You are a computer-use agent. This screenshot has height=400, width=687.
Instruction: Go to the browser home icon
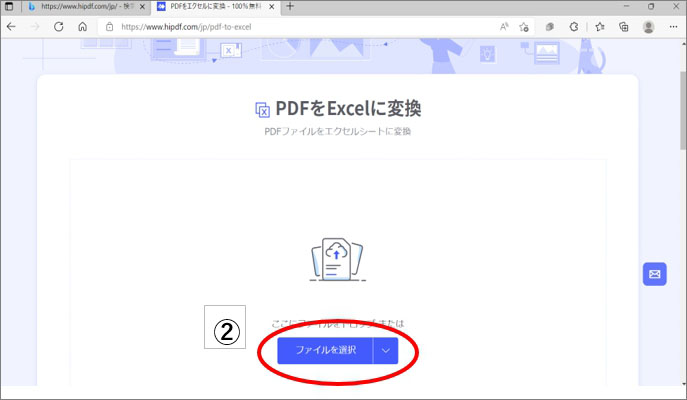(82, 27)
